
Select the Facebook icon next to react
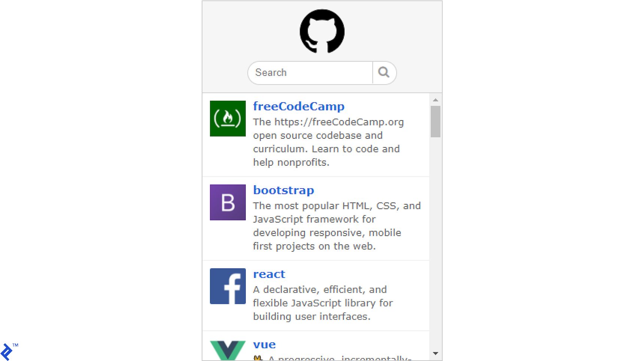pos(227,286)
